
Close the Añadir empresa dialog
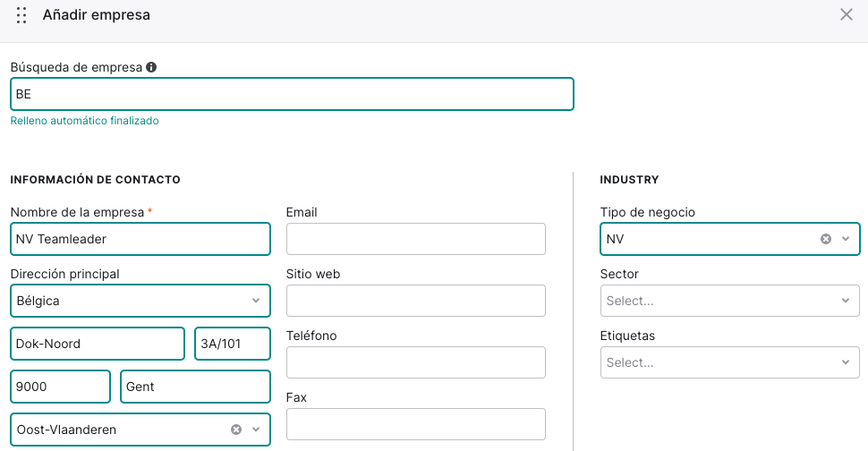[x=847, y=14]
